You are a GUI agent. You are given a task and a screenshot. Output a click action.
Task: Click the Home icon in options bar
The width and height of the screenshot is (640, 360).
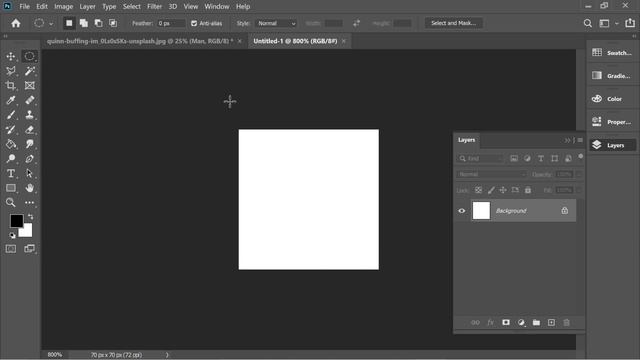click(x=16, y=23)
